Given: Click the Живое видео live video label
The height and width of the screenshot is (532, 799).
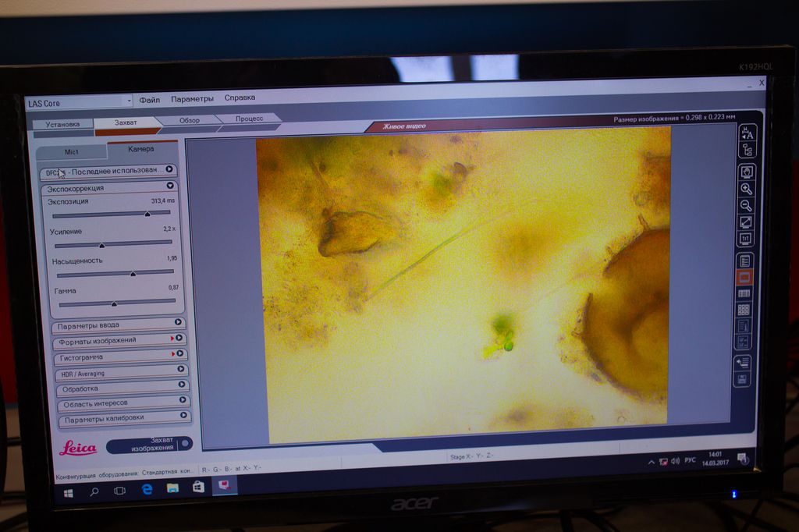Looking at the screenshot, I should tap(404, 126).
